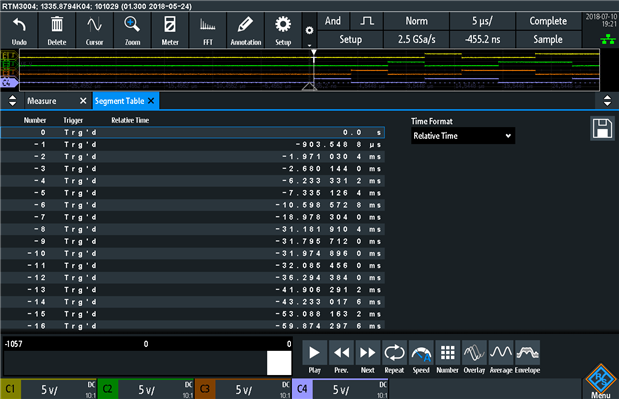Screen dimensions: 619x399
Task: Click the Undo toolbar icon
Action: point(19,30)
